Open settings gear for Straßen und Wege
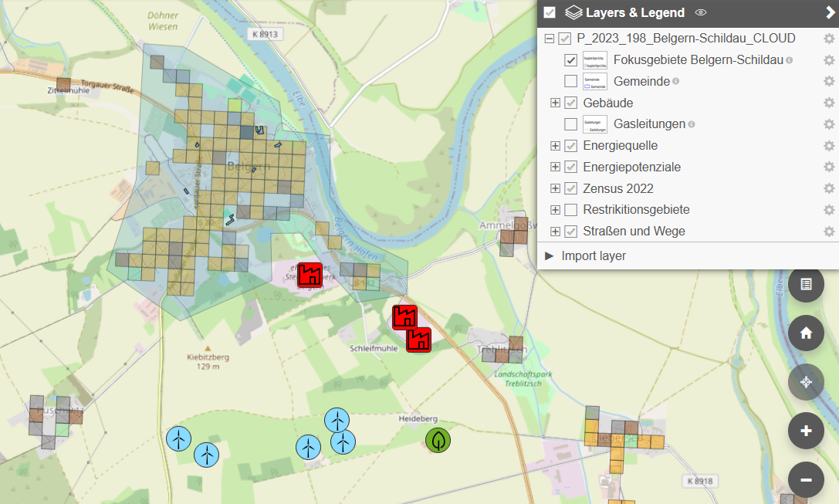Viewport: 839px width, 504px height. point(829,231)
